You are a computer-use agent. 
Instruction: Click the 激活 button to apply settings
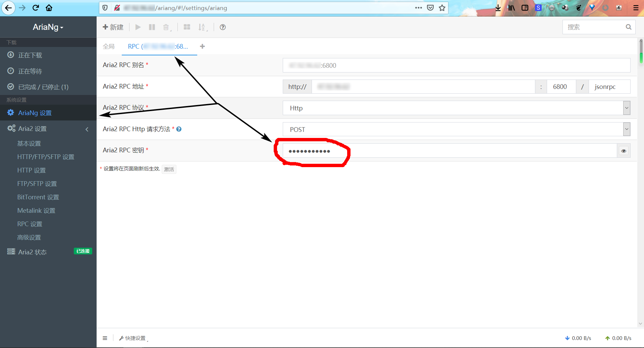(x=169, y=169)
